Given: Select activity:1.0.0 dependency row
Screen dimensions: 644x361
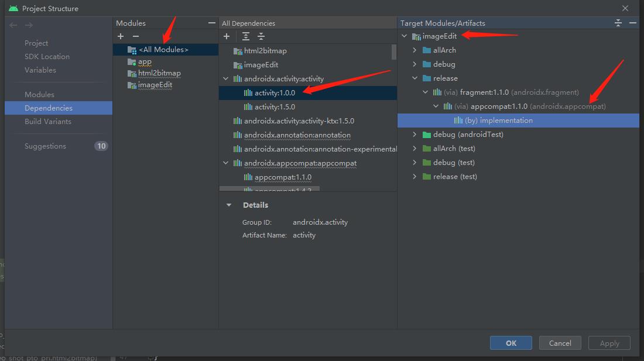Looking at the screenshot, I should point(308,92).
